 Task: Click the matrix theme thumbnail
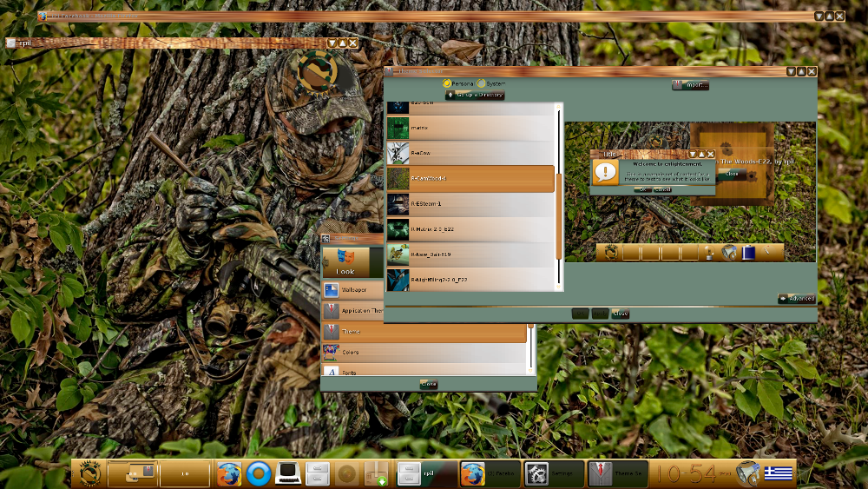(398, 128)
